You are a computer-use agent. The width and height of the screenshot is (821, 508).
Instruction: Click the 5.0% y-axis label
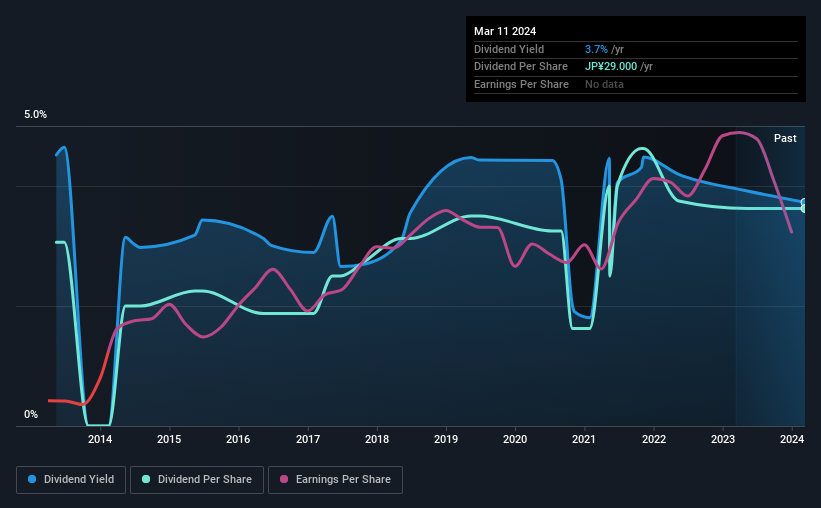coord(36,115)
